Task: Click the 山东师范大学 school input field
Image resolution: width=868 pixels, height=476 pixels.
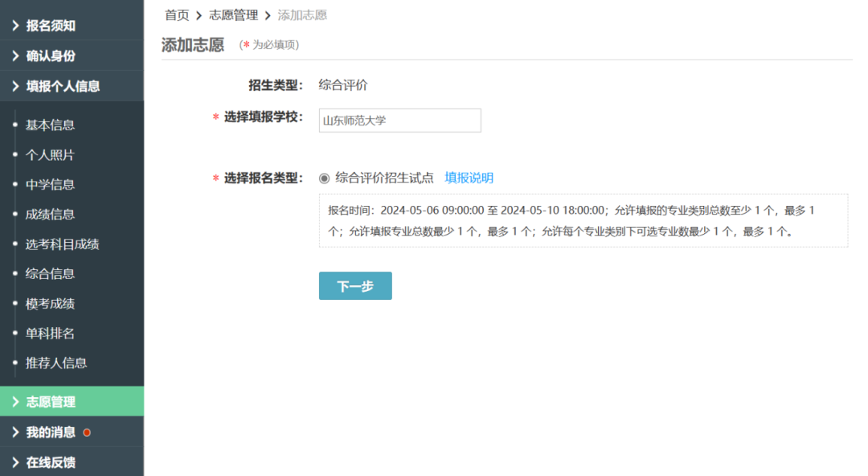Action: pyautogui.click(x=399, y=121)
